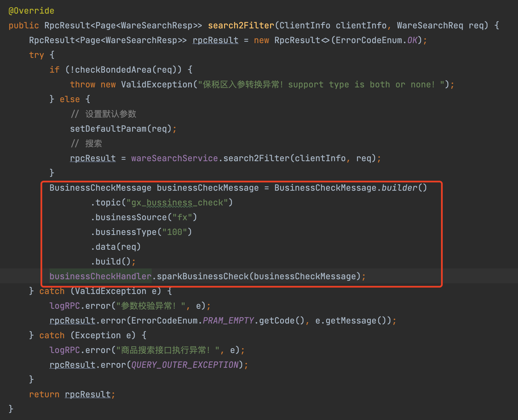Click the businessCheckMessage variable declaration name

(208, 188)
